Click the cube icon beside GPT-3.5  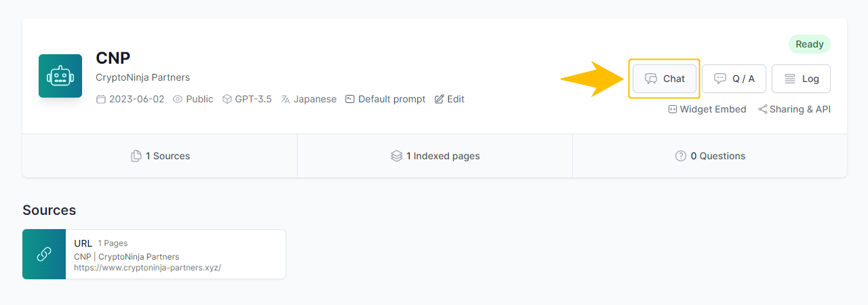pos(227,99)
